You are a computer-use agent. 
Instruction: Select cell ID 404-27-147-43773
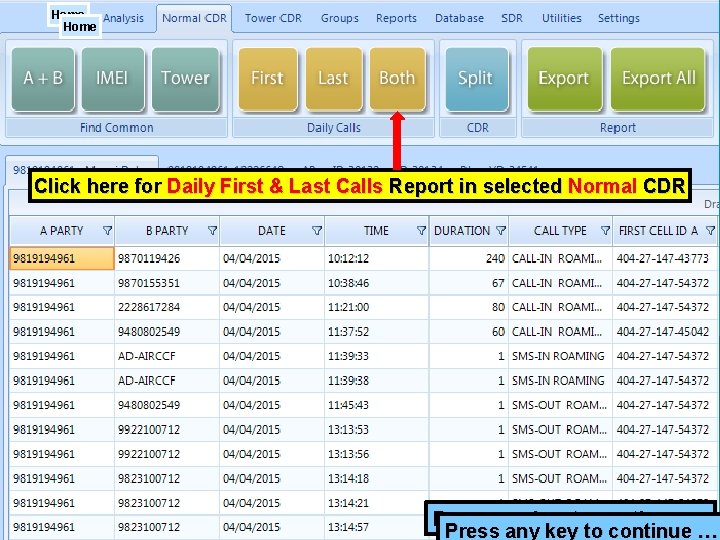point(664,259)
